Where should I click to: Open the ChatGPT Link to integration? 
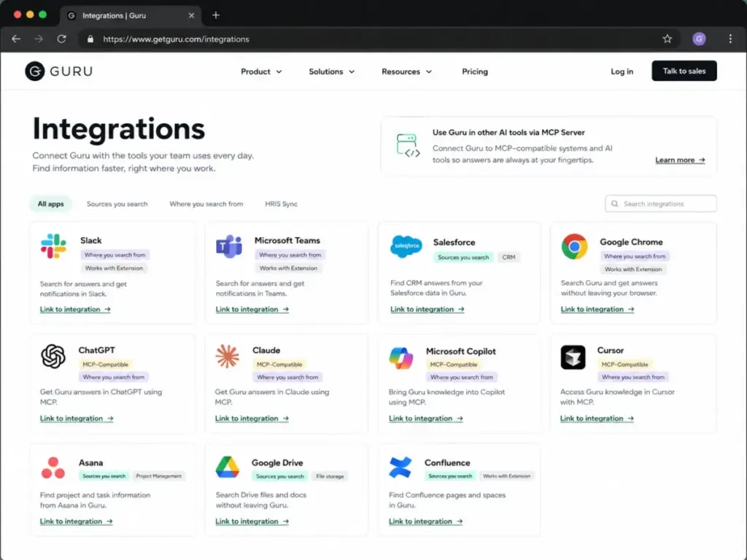tap(77, 419)
